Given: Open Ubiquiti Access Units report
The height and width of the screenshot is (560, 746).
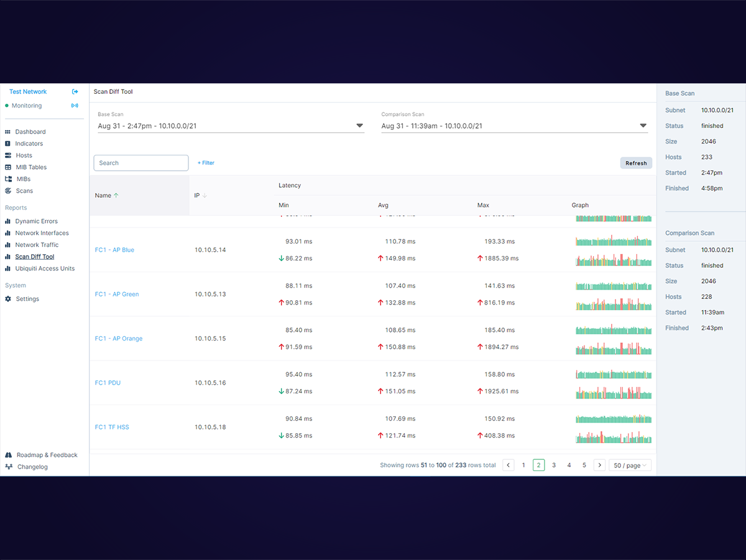Looking at the screenshot, I should click(x=45, y=269).
